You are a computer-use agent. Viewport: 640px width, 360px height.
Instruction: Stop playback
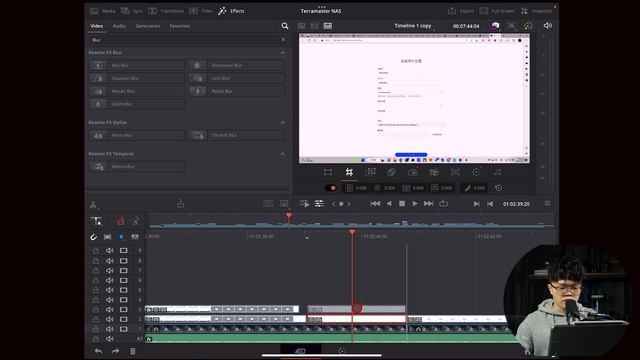pos(402,204)
